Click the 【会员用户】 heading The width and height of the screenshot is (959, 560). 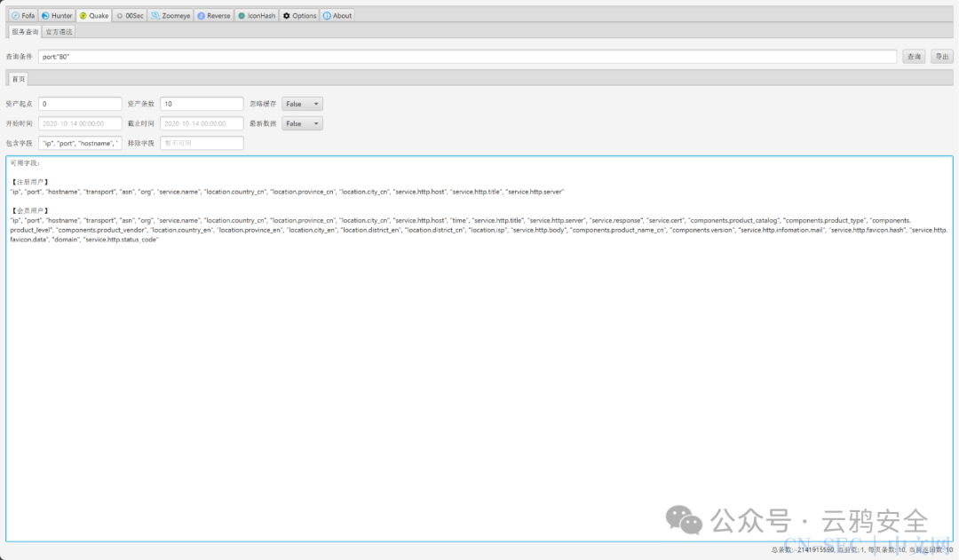[x=29, y=210]
